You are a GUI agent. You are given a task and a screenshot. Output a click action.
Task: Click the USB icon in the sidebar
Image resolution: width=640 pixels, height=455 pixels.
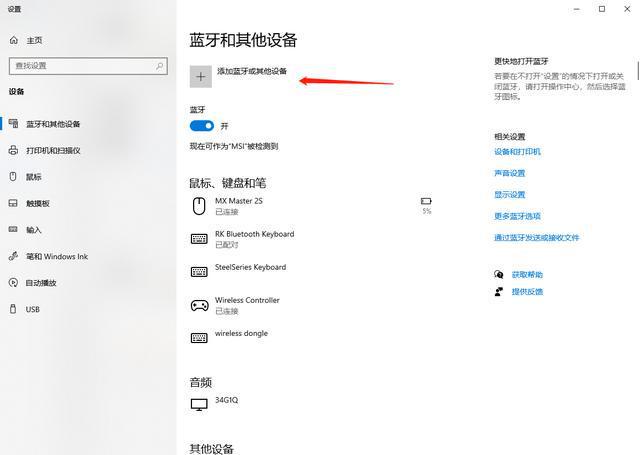[x=13, y=309]
